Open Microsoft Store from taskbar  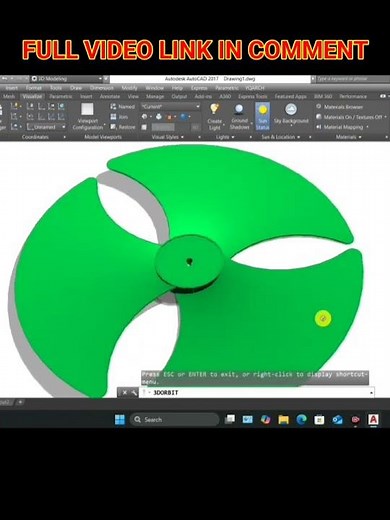(319, 419)
